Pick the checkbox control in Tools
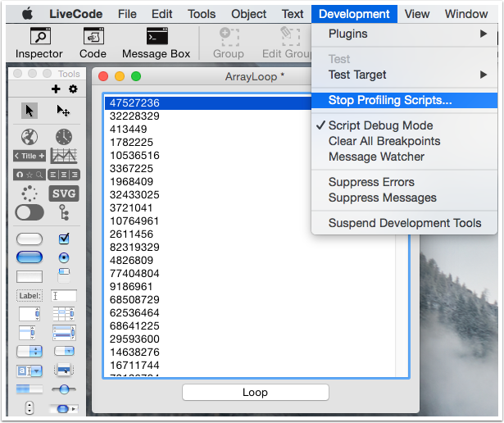Viewport: 504px width, 423px height. (64, 239)
